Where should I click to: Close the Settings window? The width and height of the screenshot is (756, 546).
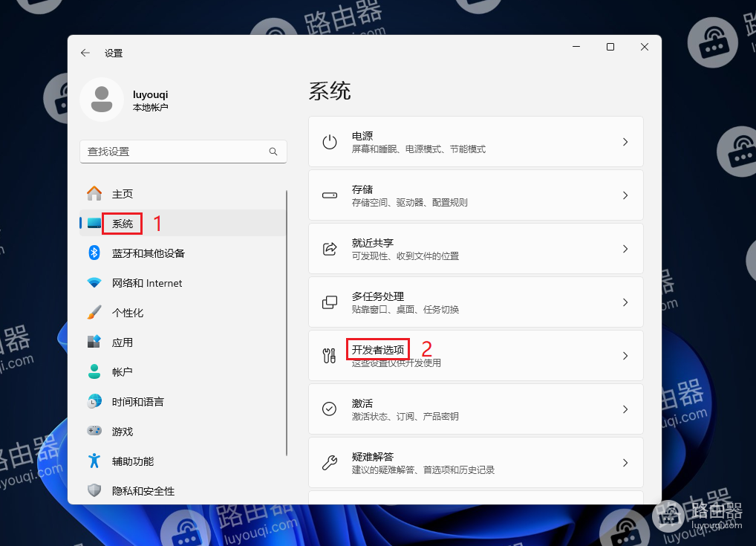pos(645,47)
